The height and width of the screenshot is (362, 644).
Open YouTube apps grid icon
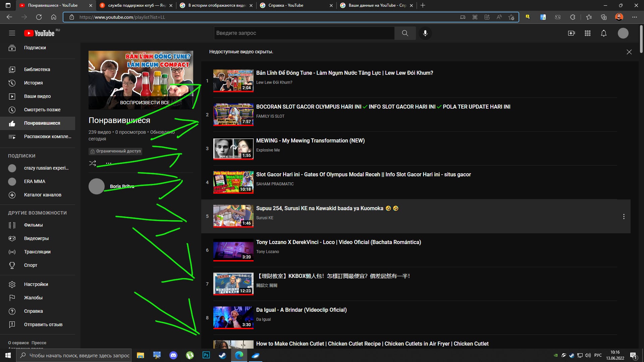pos(588,33)
